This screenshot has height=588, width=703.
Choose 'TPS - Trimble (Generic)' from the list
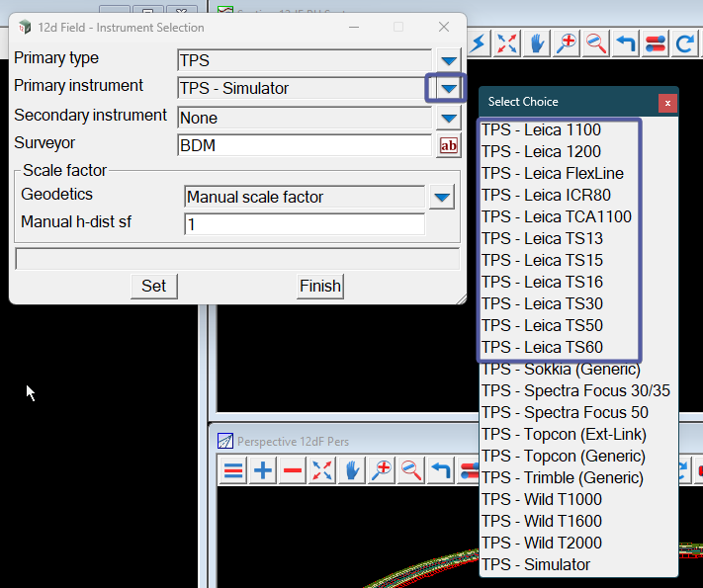tap(562, 478)
